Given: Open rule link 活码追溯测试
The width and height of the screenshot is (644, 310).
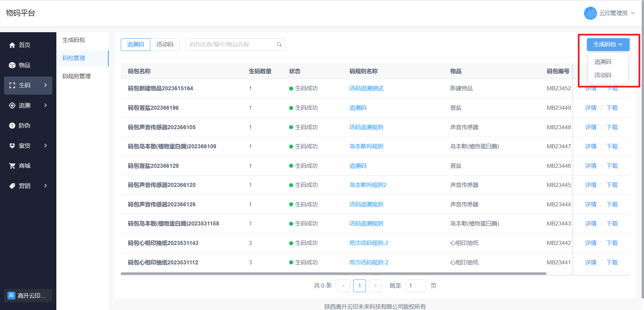Looking at the screenshot, I should pos(366,89).
